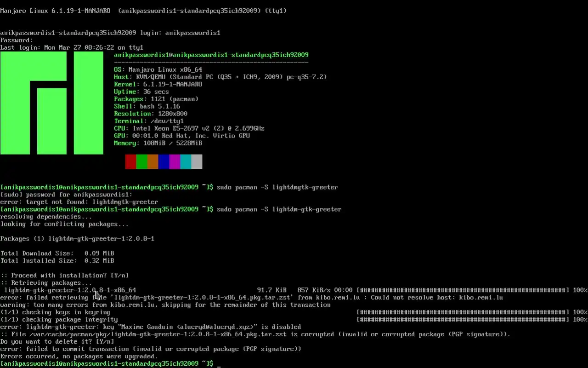Click the Host: KVM/QEMU line
588x368 pixels.
[x=220, y=77]
